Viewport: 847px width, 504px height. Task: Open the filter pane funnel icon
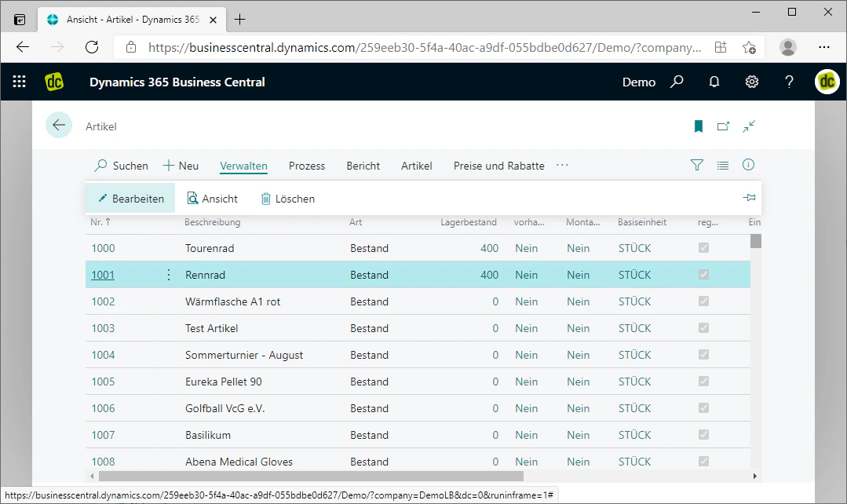coord(697,166)
